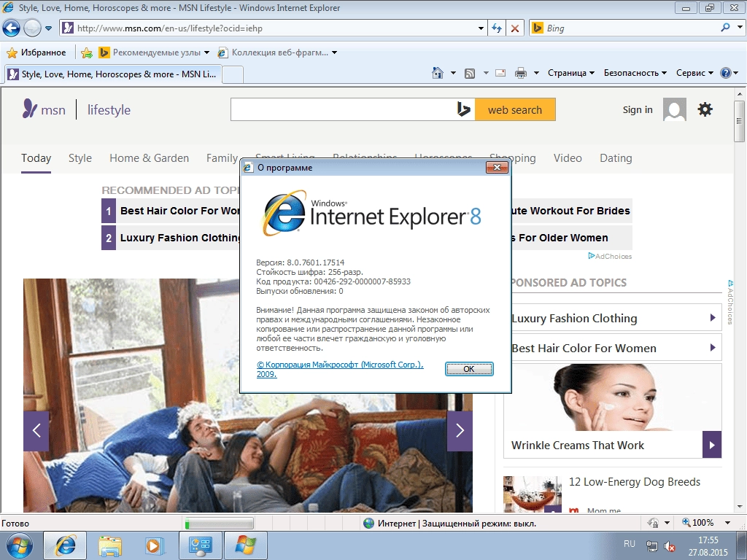
Task: Click the next slide arrow on carousel
Action: point(460,430)
